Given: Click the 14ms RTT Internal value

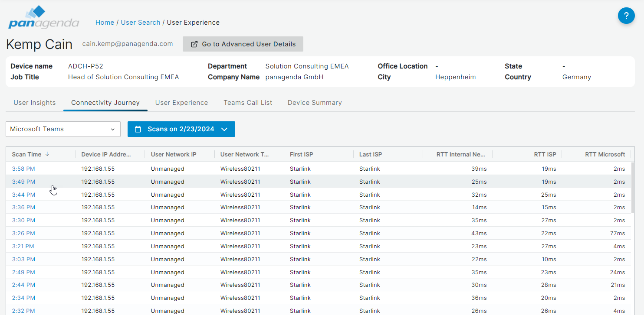Looking at the screenshot, I should coord(480,207).
